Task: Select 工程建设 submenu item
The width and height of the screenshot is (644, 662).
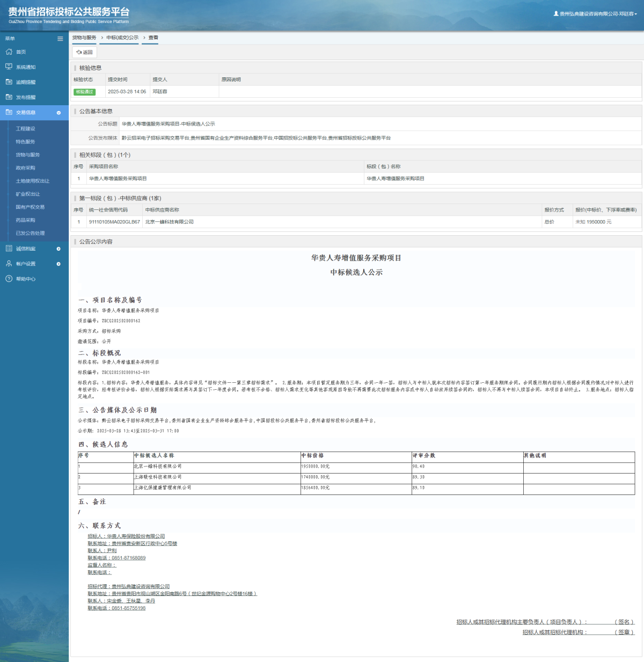Action: [x=25, y=129]
